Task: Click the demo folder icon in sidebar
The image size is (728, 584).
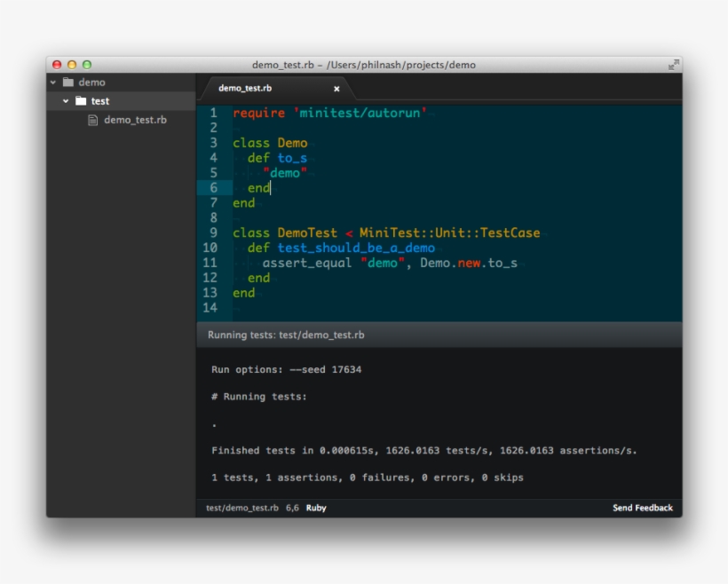Action: pos(67,83)
